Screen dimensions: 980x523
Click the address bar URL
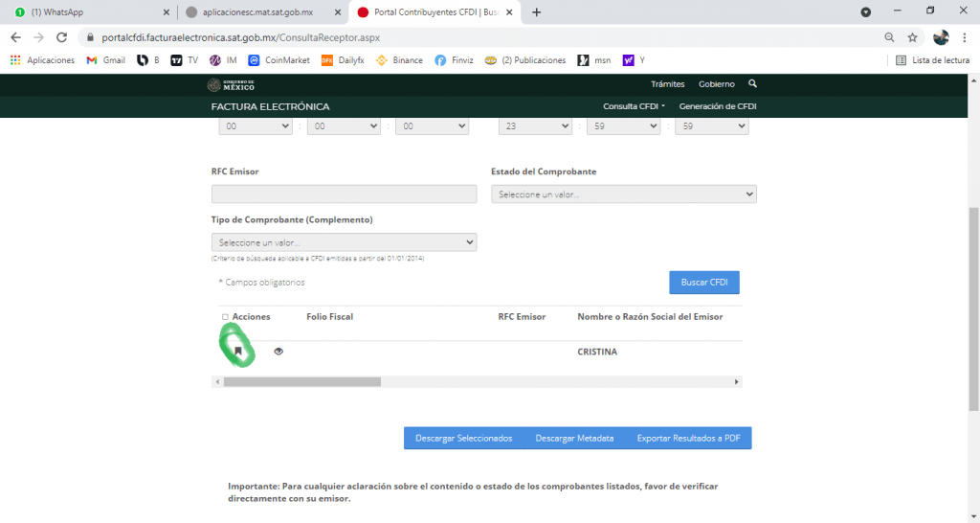[x=240, y=37]
